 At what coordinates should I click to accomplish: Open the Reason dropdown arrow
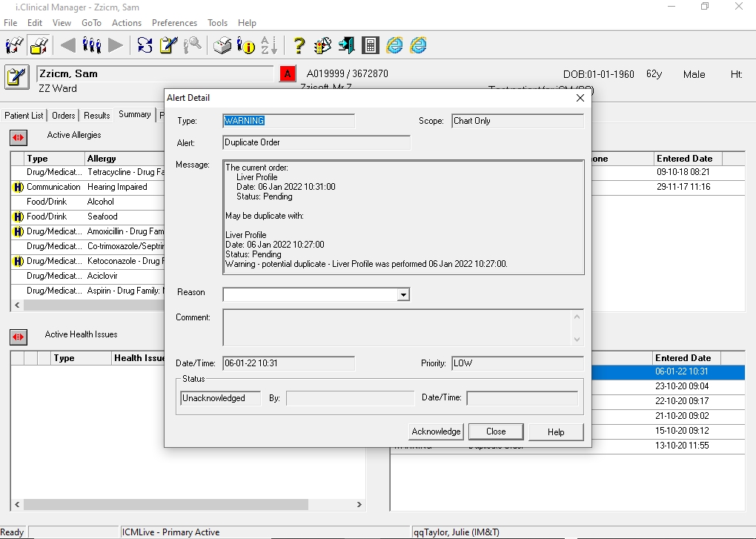pyautogui.click(x=403, y=294)
